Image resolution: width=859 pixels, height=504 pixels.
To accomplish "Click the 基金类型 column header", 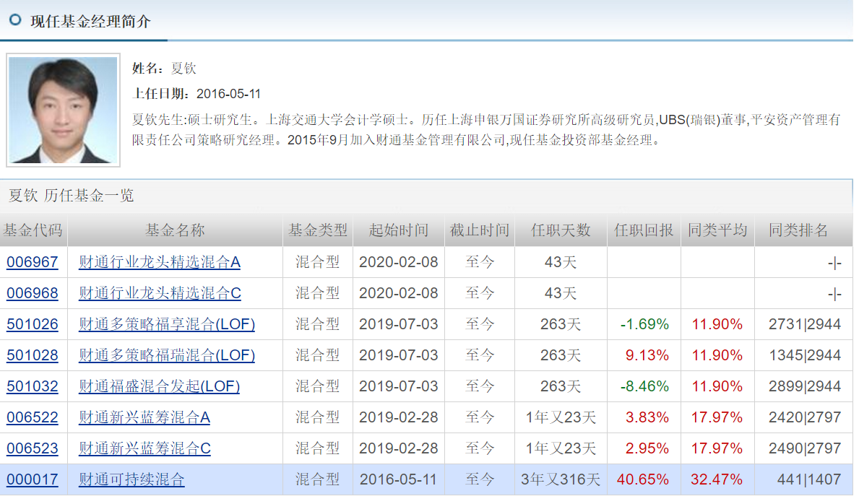I will pyautogui.click(x=318, y=230).
